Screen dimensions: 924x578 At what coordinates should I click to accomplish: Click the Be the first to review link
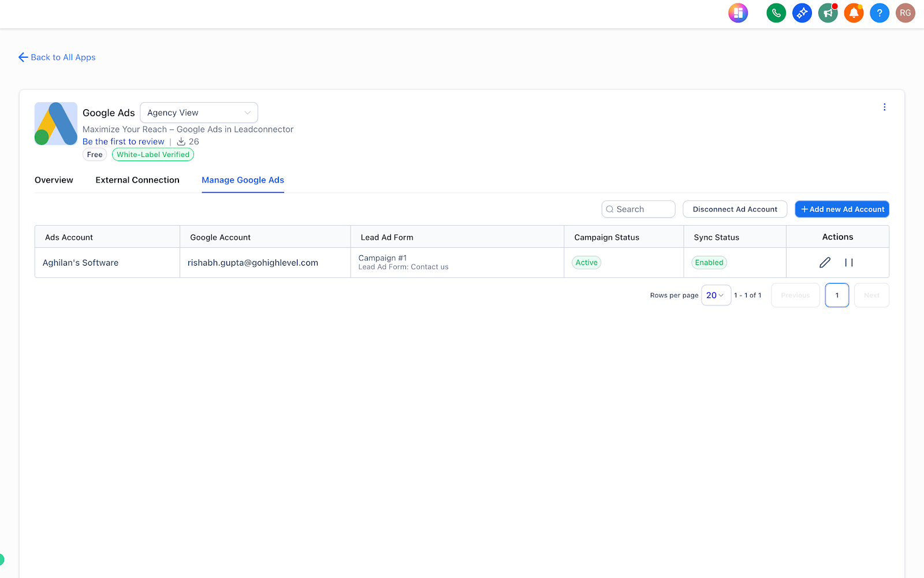(123, 141)
